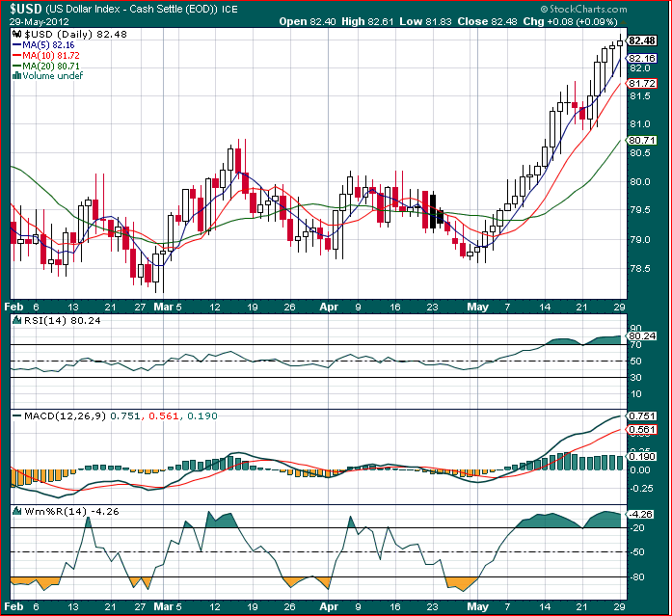The image size is (672, 616).
Task: Click the last candlestick on May 29
Action: click(620, 56)
